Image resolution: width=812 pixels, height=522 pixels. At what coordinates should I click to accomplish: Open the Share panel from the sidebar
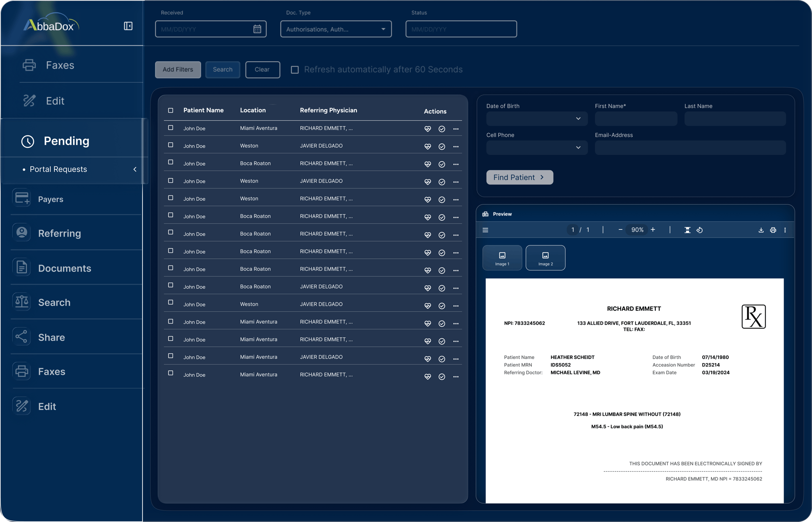[x=52, y=337]
